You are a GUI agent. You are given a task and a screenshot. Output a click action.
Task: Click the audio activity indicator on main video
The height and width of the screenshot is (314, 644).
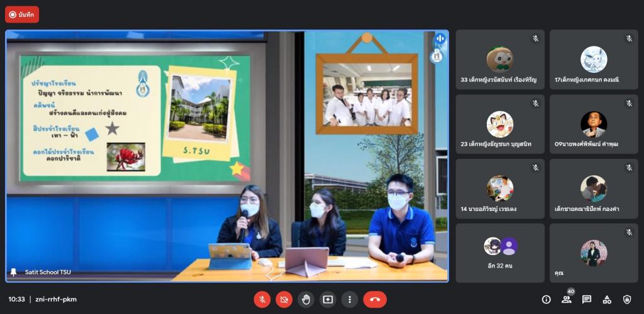click(x=440, y=39)
